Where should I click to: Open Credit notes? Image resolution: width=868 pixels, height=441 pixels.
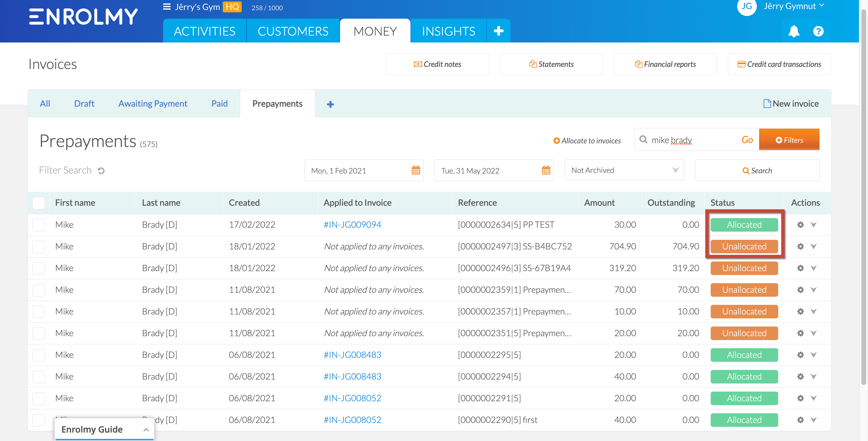[x=437, y=64]
